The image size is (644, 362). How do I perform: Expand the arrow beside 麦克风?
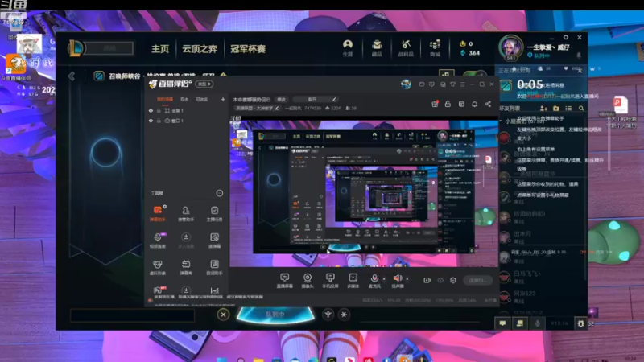[x=385, y=279]
